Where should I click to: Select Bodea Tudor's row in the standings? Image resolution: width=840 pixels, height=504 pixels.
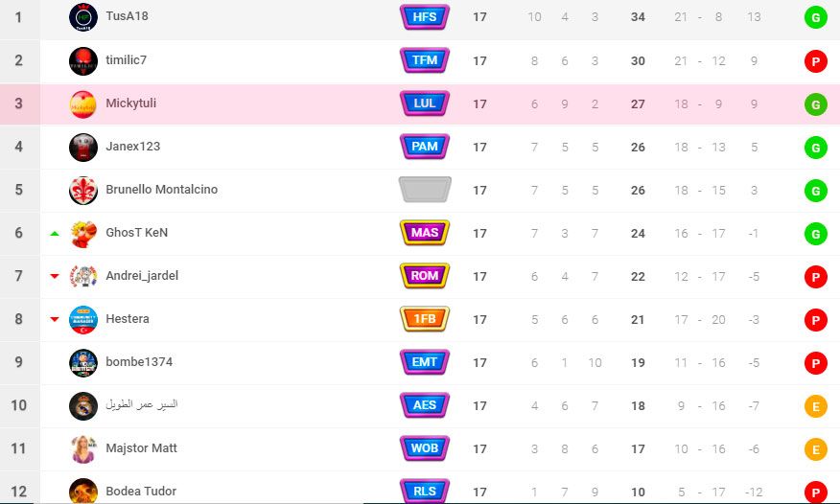[x=420, y=489]
